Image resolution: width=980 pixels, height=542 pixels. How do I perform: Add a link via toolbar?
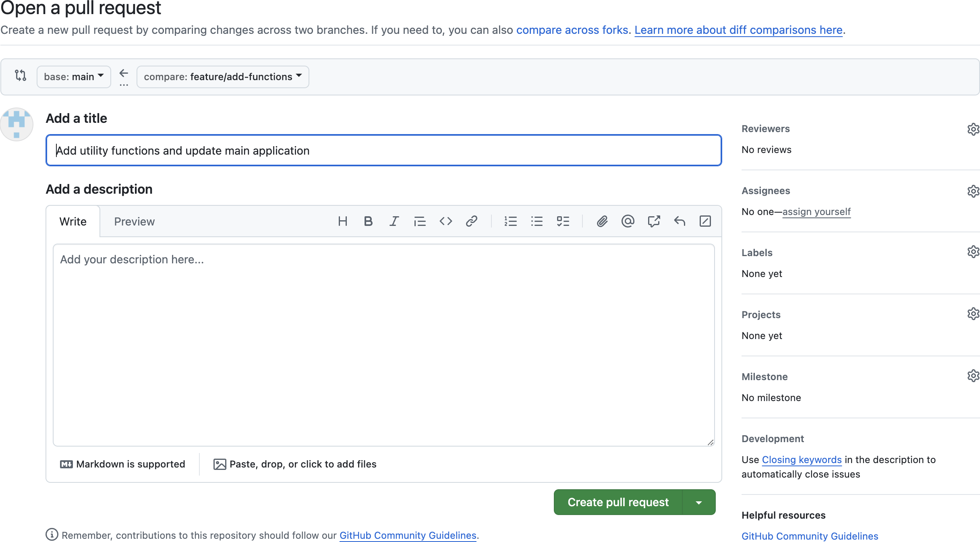coord(471,221)
